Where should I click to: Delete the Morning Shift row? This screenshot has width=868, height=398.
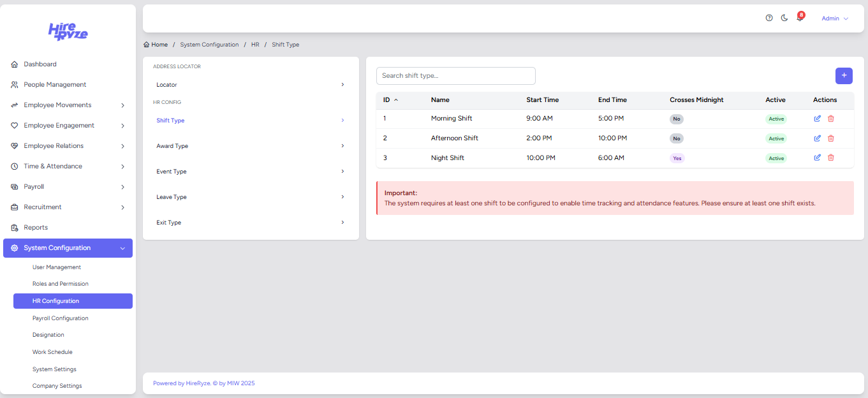point(830,119)
